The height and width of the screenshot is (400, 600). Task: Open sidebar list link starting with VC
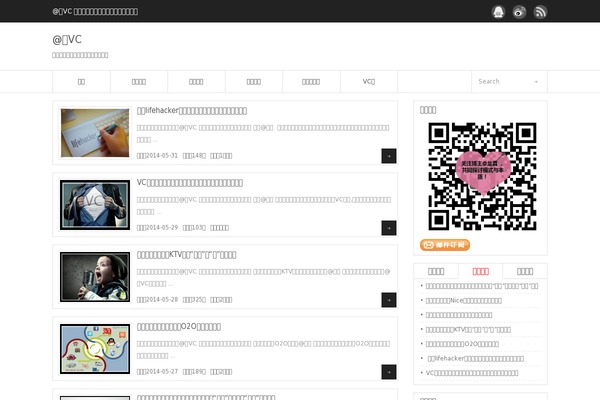(472, 373)
